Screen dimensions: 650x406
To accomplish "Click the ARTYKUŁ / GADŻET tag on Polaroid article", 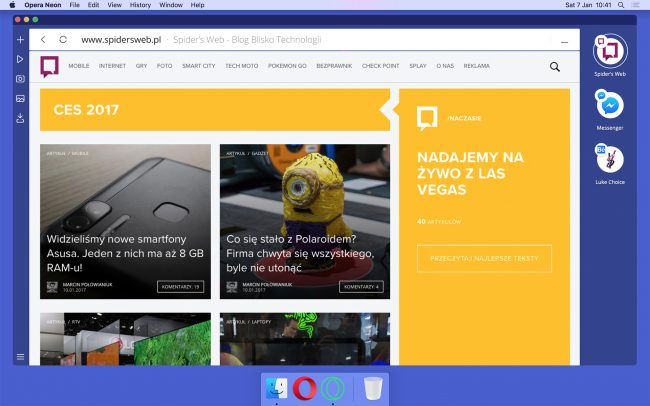I will (247, 153).
